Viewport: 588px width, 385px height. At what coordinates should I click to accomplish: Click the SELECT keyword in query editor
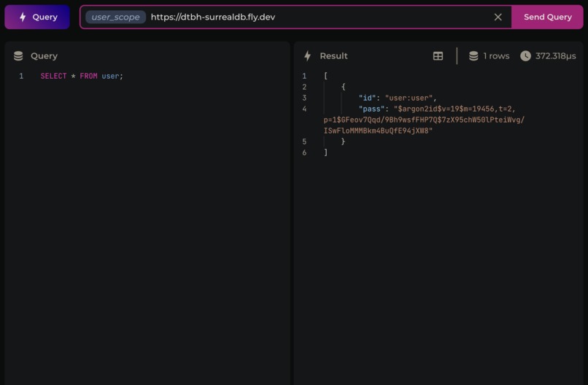pos(53,76)
